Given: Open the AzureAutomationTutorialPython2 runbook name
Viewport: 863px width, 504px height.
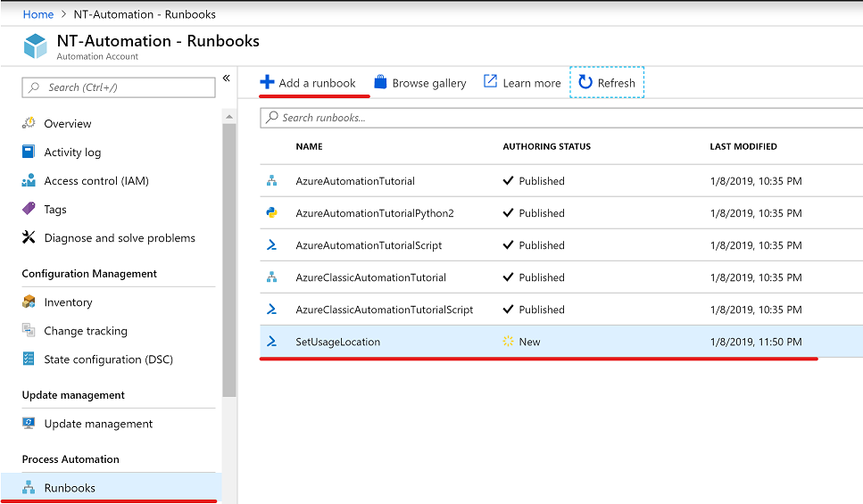Looking at the screenshot, I should coord(375,213).
